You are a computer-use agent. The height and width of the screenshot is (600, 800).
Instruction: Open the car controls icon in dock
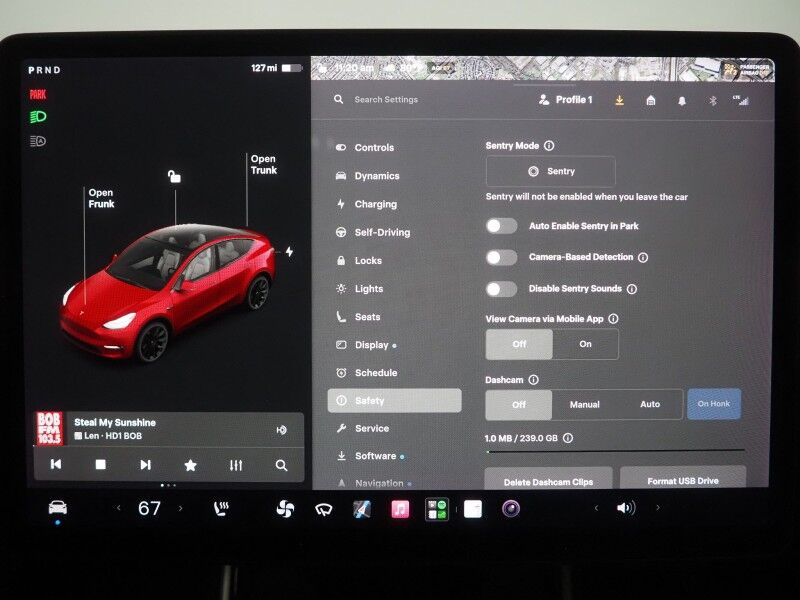click(x=58, y=508)
